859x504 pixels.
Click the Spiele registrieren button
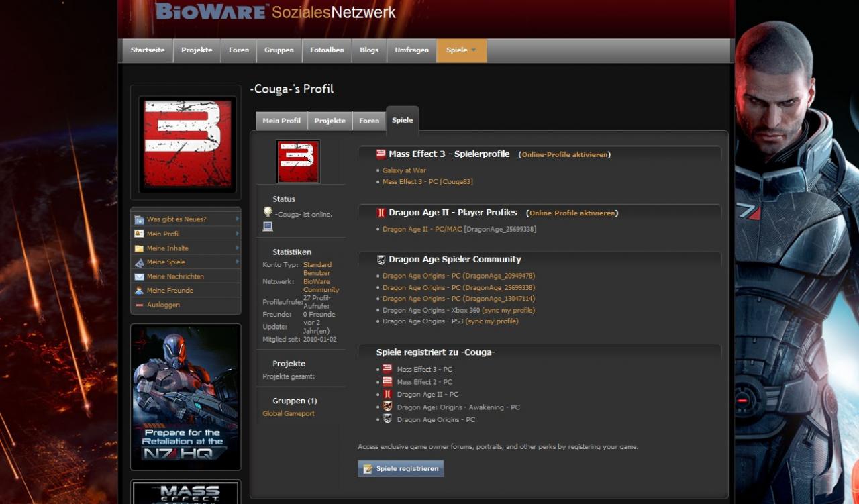[401, 468]
